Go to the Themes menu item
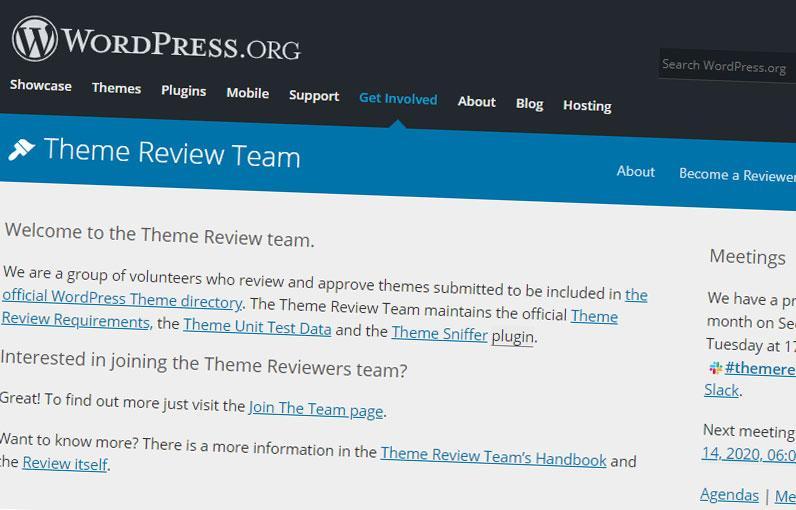The image size is (796, 510). (116, 88)
